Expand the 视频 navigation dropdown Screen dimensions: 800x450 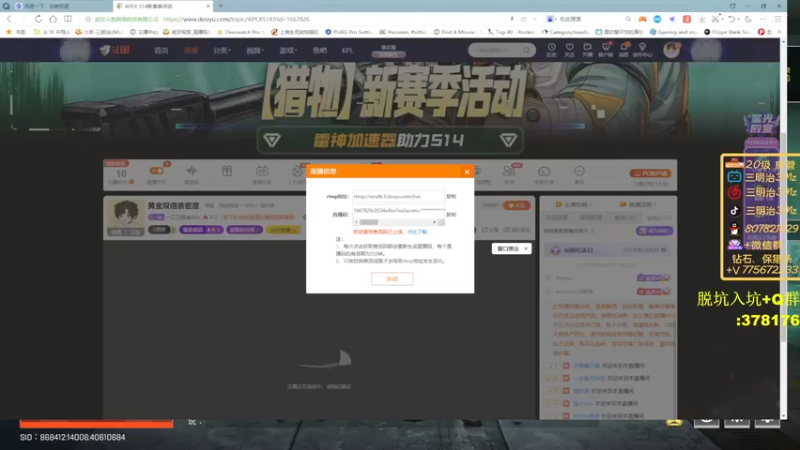click(255, 51)
